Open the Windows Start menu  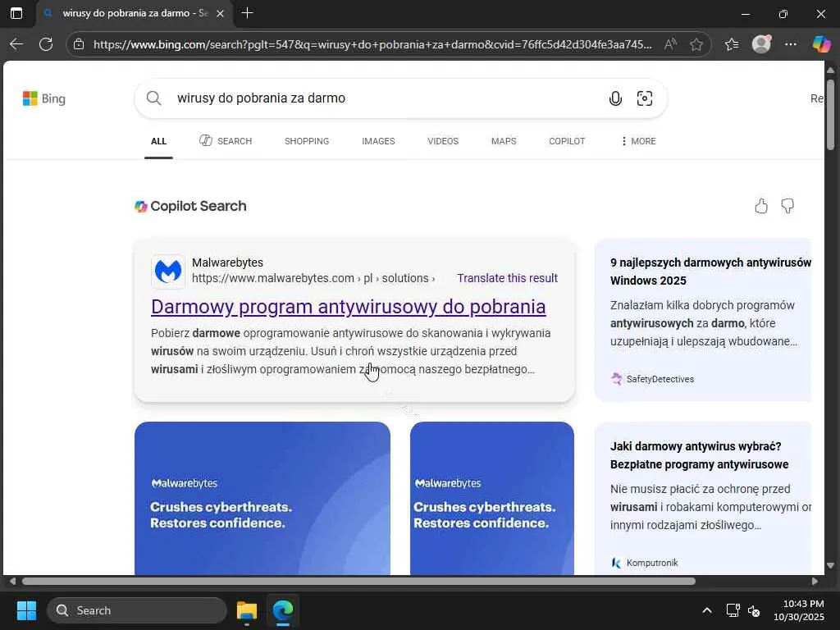(26, 610)
